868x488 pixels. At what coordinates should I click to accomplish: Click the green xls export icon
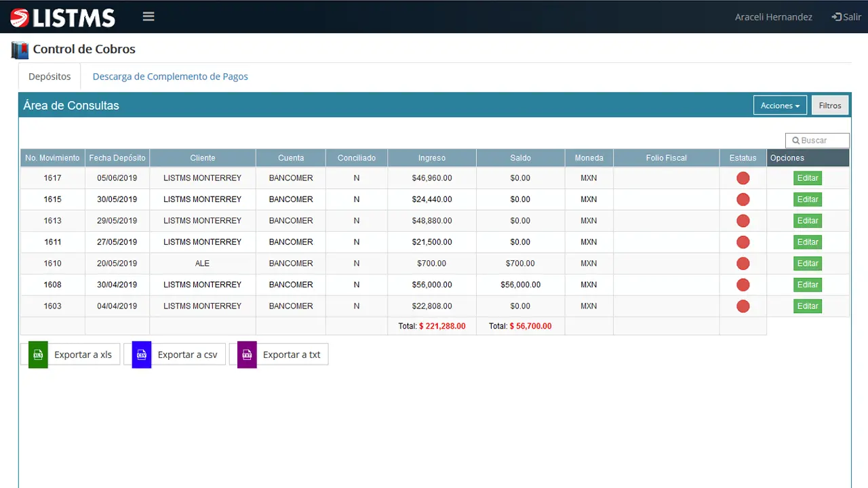coord(38,354)
